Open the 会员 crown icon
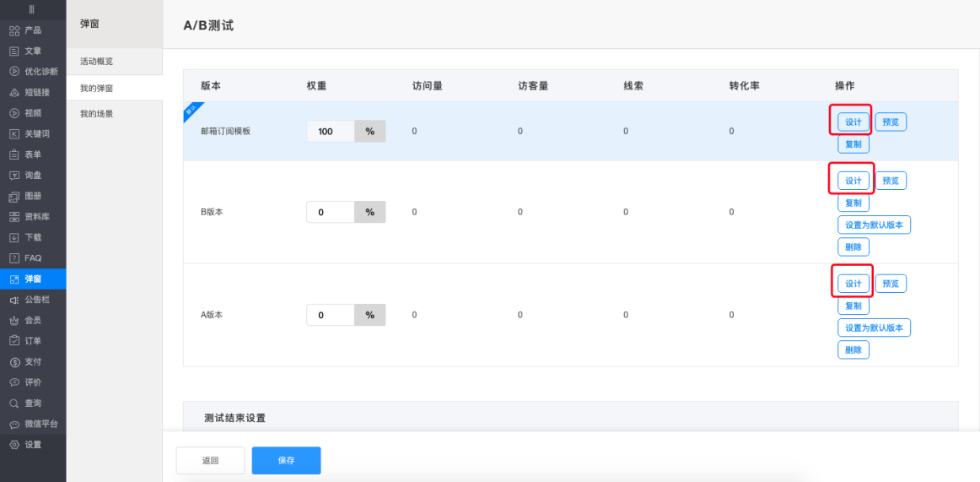 (14, 321)
